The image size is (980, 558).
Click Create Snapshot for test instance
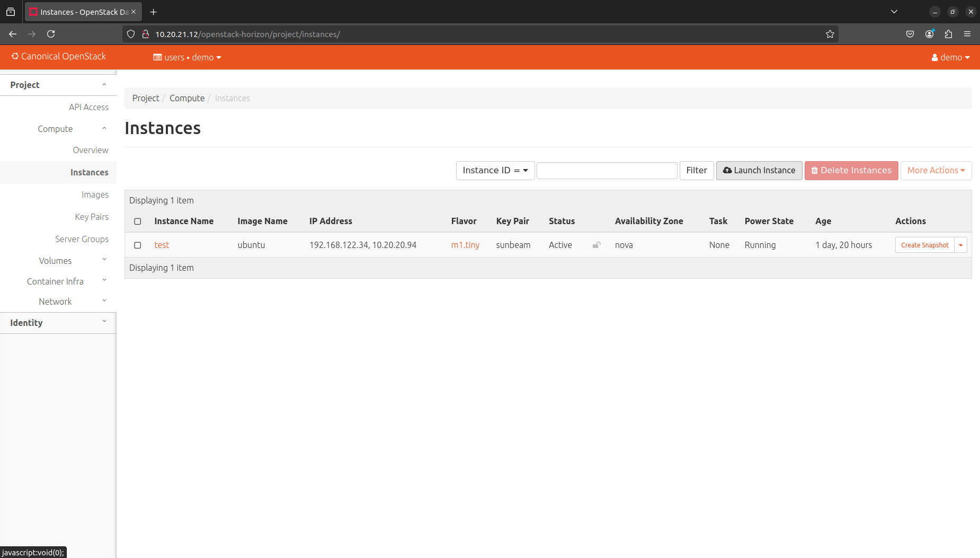click(x=925, y=245)
